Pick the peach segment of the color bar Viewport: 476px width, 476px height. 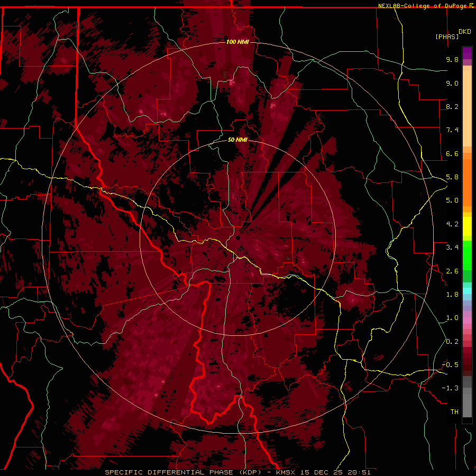point(467,109)
